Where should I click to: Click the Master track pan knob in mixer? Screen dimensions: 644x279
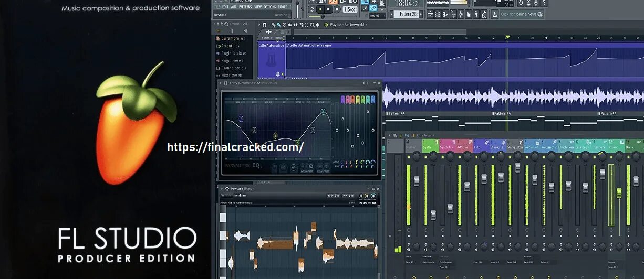pos(417,157)
